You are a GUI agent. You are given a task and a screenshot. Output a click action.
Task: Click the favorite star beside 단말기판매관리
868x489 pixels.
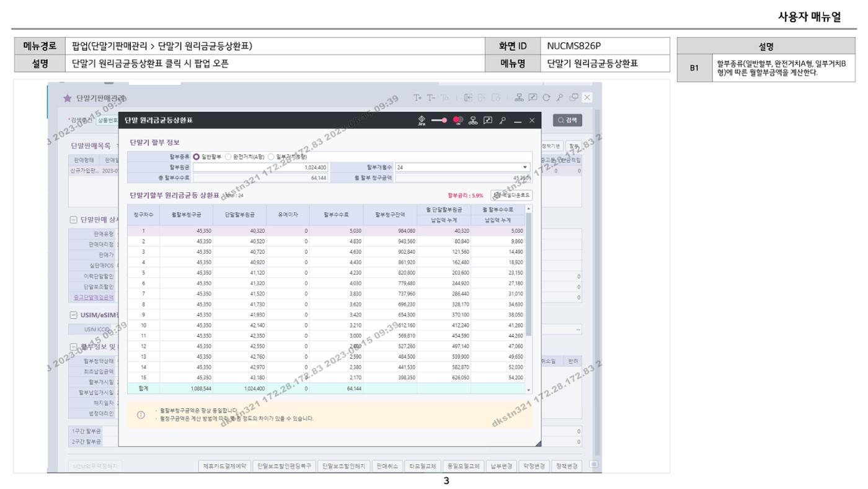66,99
